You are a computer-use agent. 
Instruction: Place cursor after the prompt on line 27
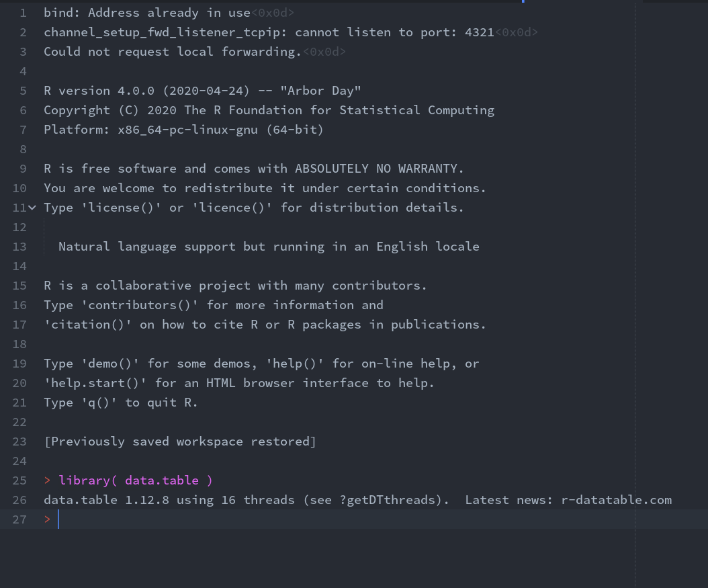[x=59, y=519]
